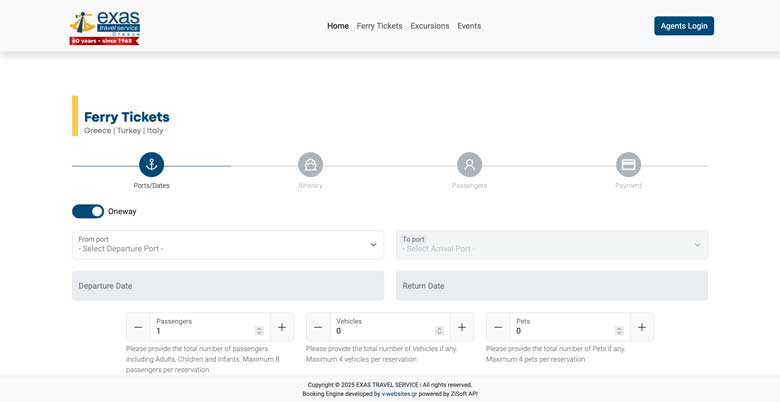Click the Departure Date field
Viewport: 780px width, 402px height.
pyautogui.click(x=228, y=286)
